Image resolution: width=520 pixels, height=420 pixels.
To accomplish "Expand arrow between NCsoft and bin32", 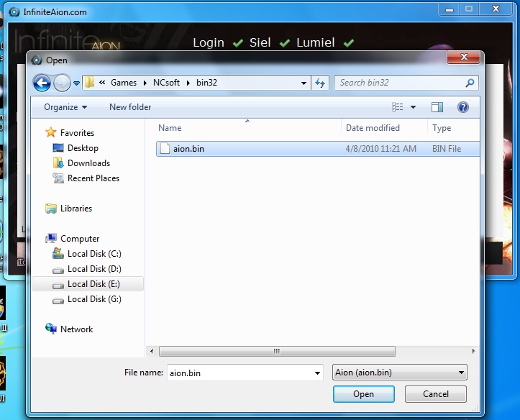I will pyautogui.click(x=188, y=83).
